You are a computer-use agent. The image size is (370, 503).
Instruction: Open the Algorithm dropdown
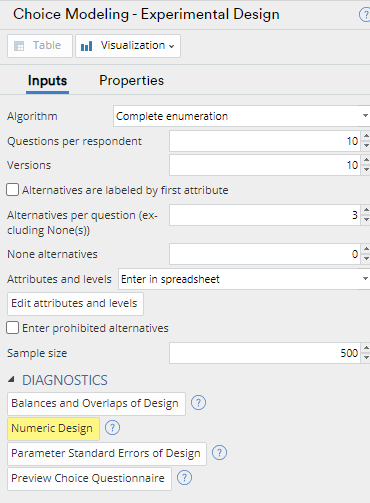click(242, 116)
